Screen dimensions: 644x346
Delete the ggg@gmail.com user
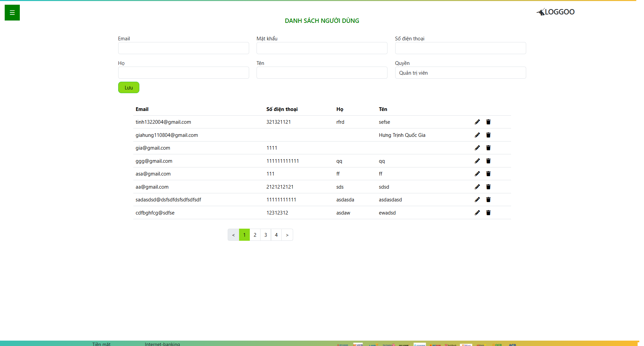click(488, 161)
